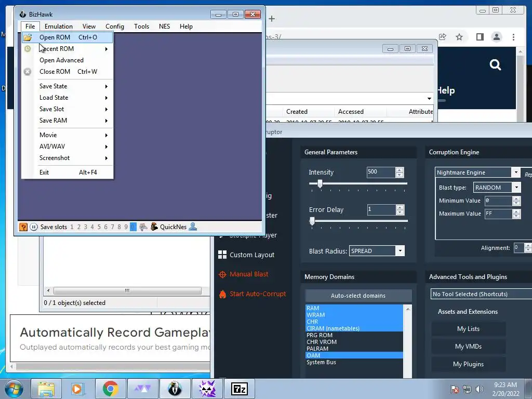Toggle OAM memory domain selection
Screen dimensions: 532x399
point(354,355)
